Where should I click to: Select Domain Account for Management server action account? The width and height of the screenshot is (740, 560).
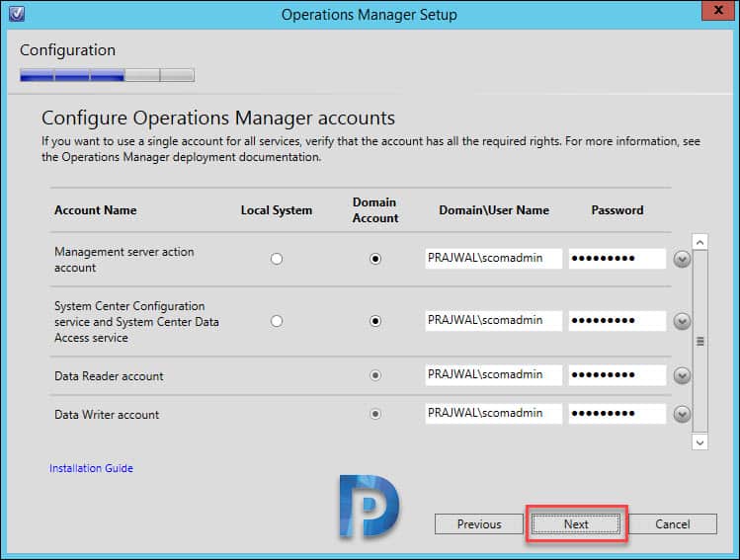coord(375,259)
